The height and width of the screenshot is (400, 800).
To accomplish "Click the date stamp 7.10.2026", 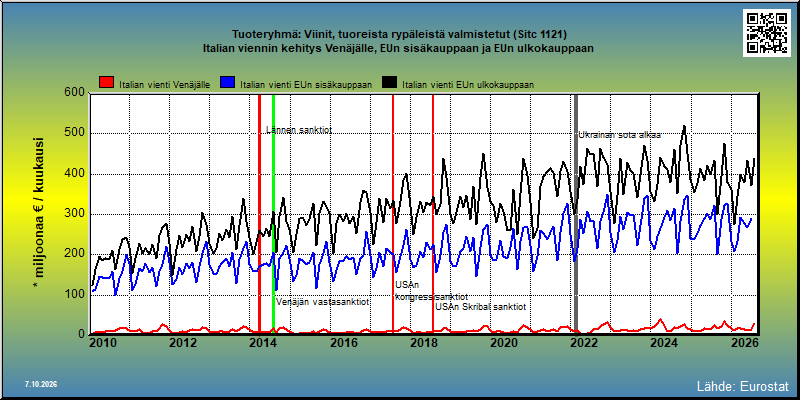I will click(41, 384).
